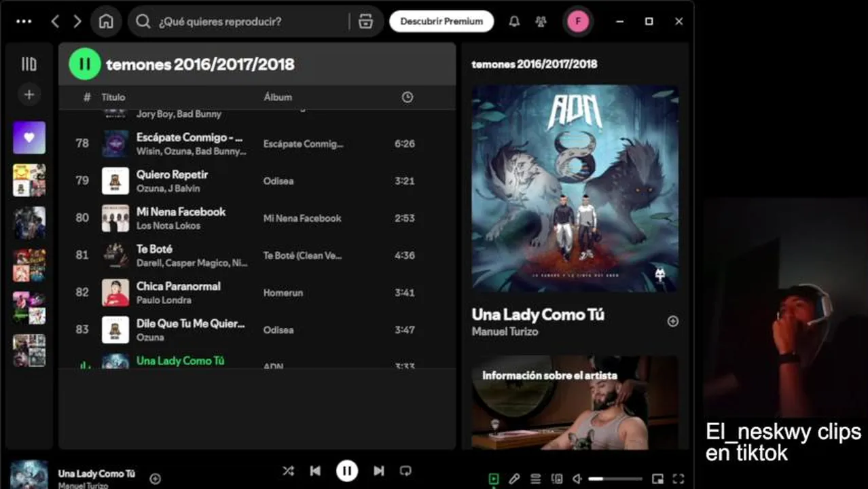
Task: Toggle shuffle playback
Action: (x=288, y=471)
